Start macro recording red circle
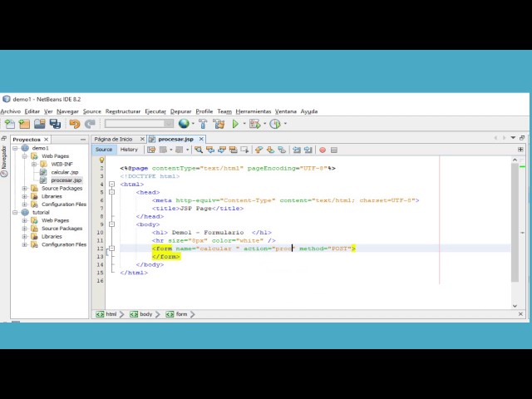This screenshot has width=532, height=399. click(323, 150)
